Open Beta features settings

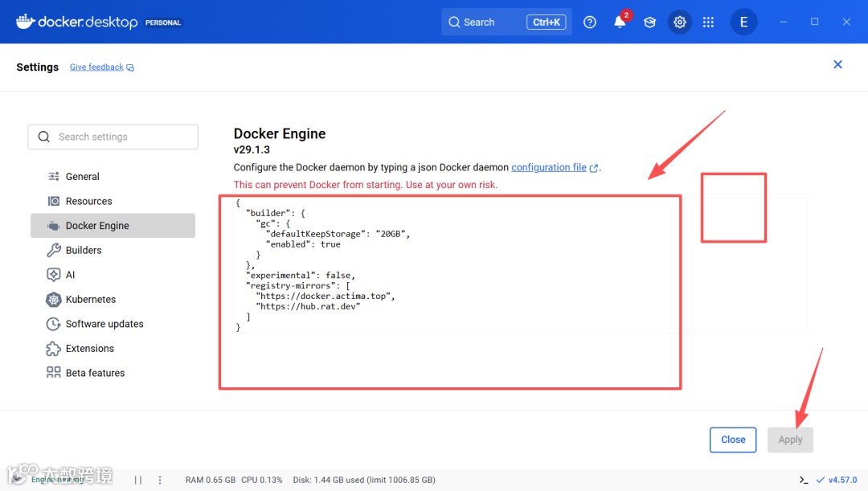tap(113, 373)
